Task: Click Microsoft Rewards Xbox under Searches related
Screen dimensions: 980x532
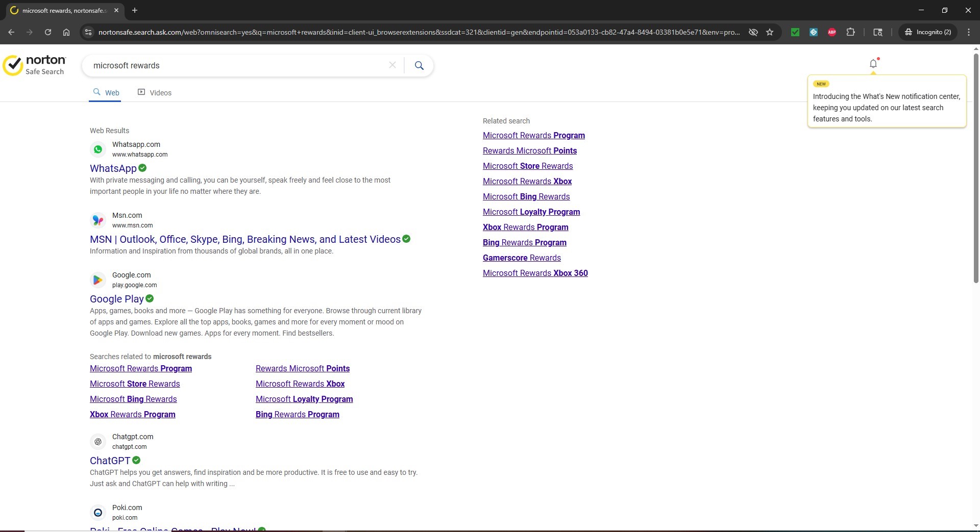Action: [x=300, y=384]
